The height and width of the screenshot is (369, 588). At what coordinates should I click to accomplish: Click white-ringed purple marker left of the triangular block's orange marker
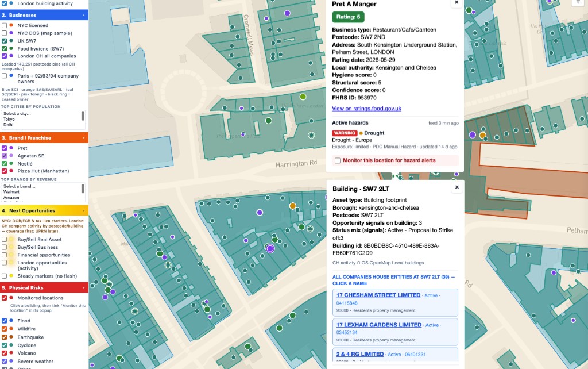pyautogui.click(x=260, y=213)
